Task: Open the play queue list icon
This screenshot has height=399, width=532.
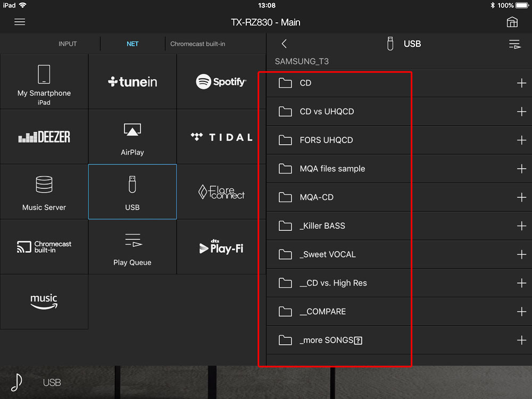Action: click(x=514, y=44)
